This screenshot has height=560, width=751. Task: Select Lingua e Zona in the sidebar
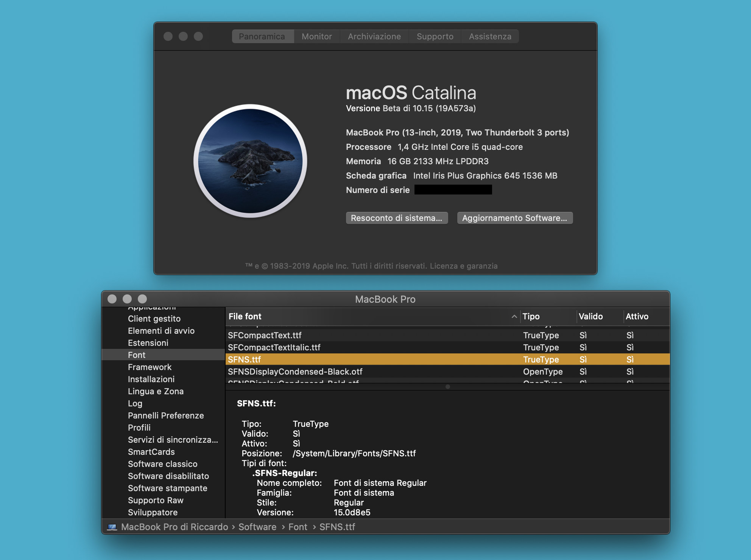156,391
